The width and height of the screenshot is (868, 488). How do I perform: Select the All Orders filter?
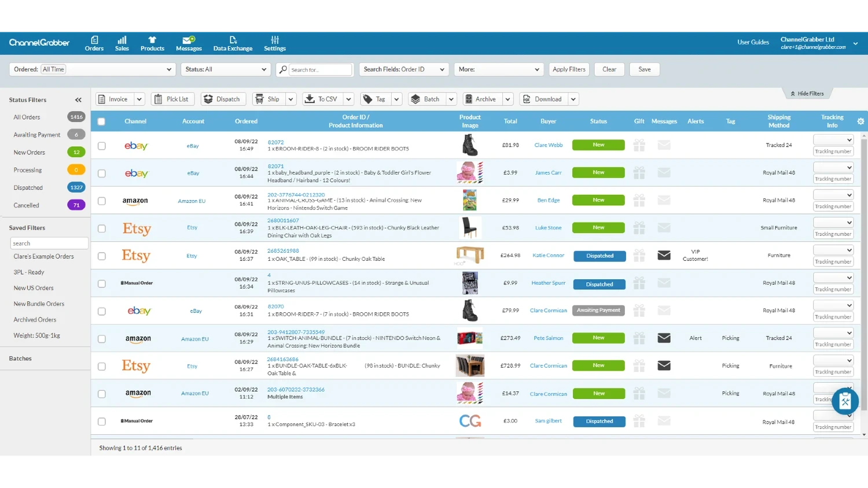(x=27, y=117)
